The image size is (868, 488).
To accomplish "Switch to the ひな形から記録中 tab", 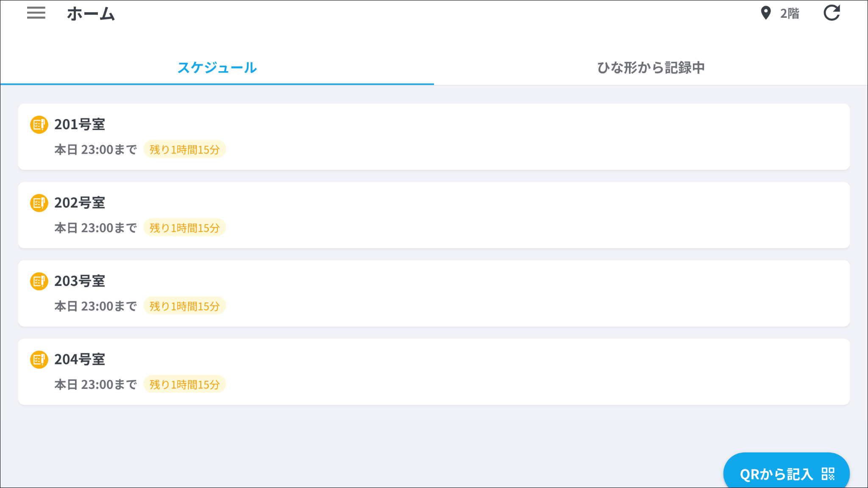I will tap(651, 67).
